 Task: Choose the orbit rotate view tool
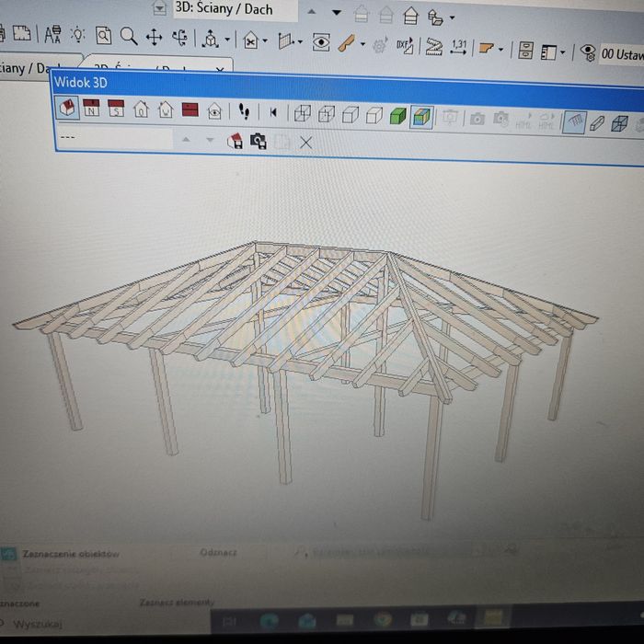179,38
